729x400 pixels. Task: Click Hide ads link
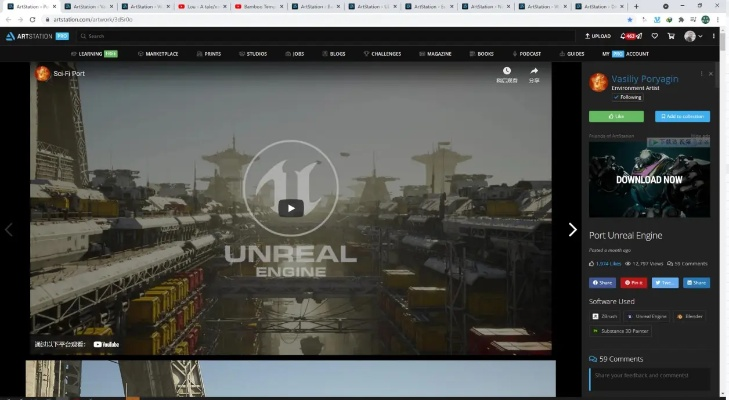click(x=700, y=136)
